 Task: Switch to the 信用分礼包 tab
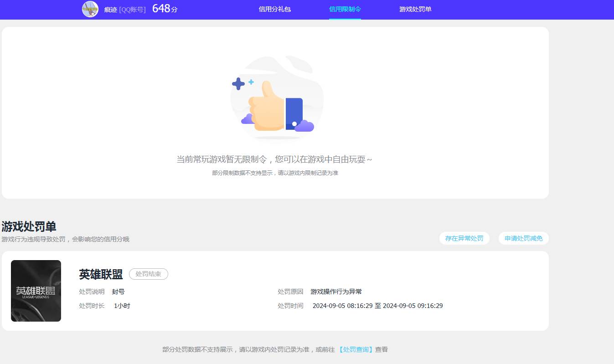tap(274, 9)
